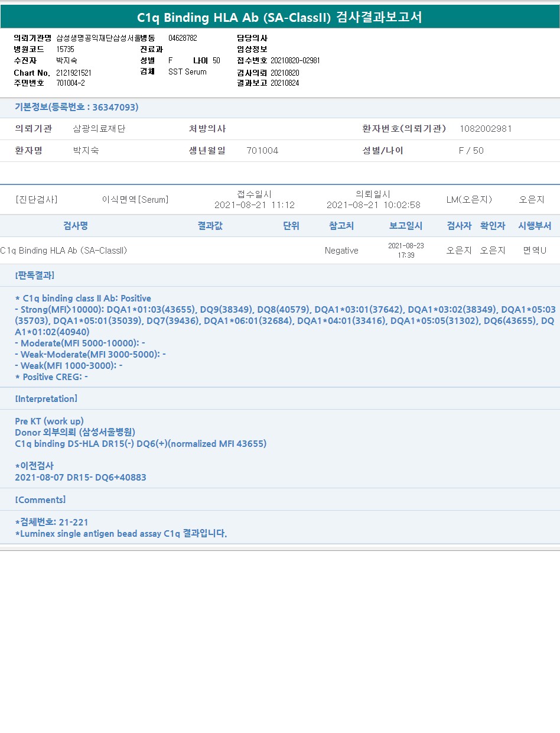Select 'Pre KT (work up)' text
Viewport: 560px width, 733px height.
point(49,421)
